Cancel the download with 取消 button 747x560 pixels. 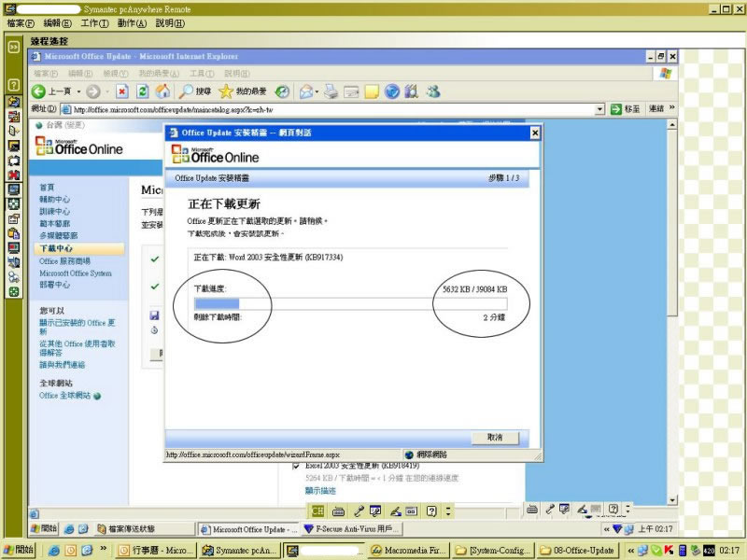point(495,437)
